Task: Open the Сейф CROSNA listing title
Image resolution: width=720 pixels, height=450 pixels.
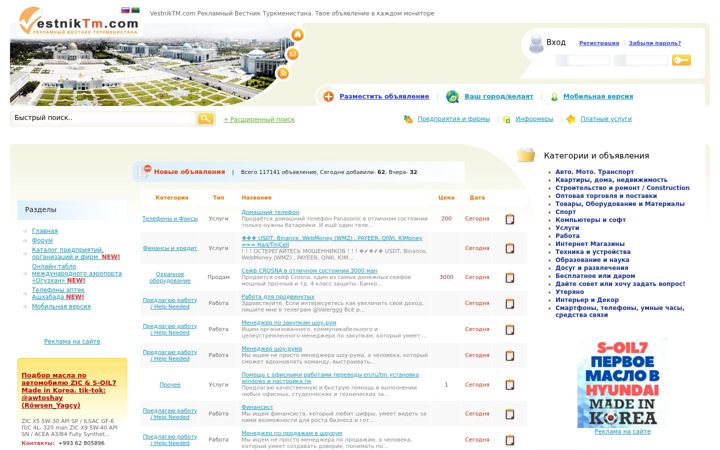Action: (x=309, y=271)
